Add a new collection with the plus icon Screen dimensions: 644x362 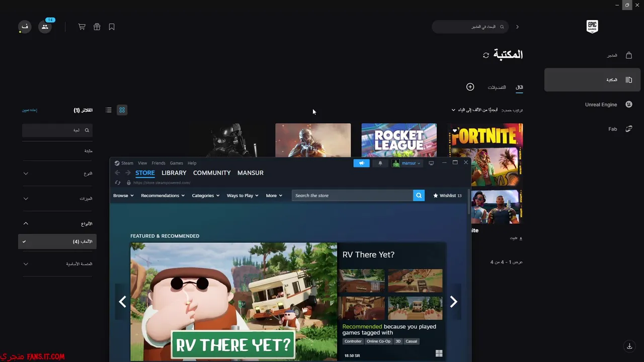pos(470,87)
